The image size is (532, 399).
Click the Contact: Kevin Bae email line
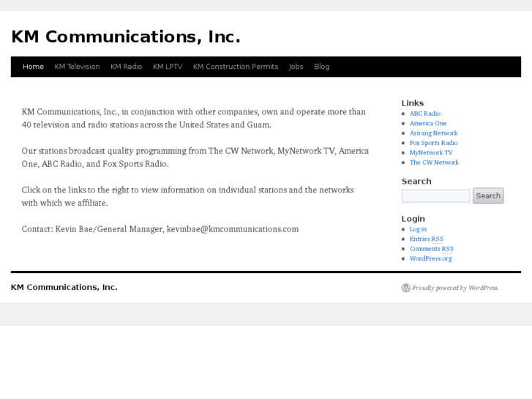click(x=160, y=229)
